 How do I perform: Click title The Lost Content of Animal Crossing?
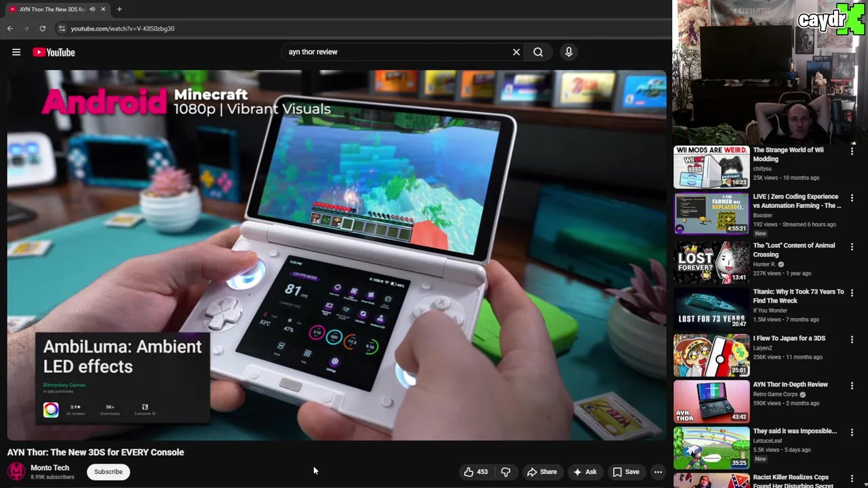pos(794,250)
